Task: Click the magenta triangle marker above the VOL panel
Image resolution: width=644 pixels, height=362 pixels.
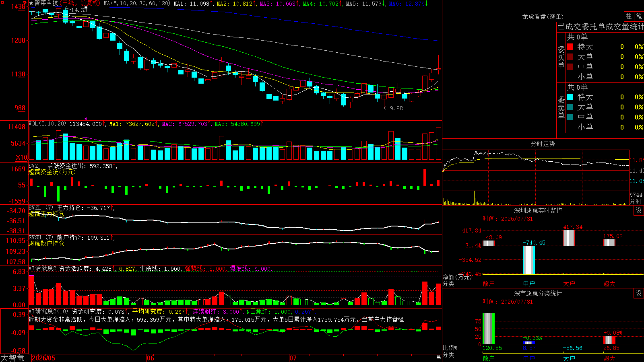Action: [x=86, y=119]
